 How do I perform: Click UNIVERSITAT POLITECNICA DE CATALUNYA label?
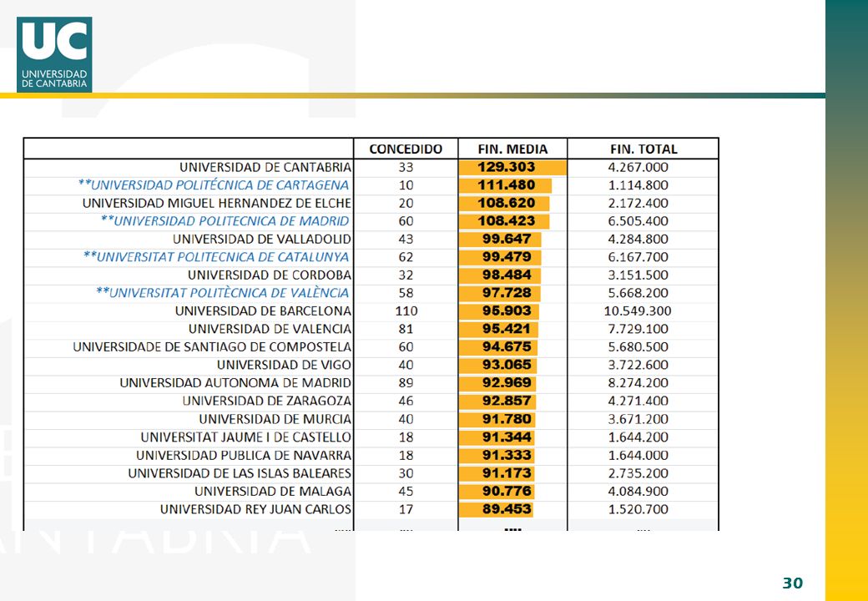click(216, 257)
